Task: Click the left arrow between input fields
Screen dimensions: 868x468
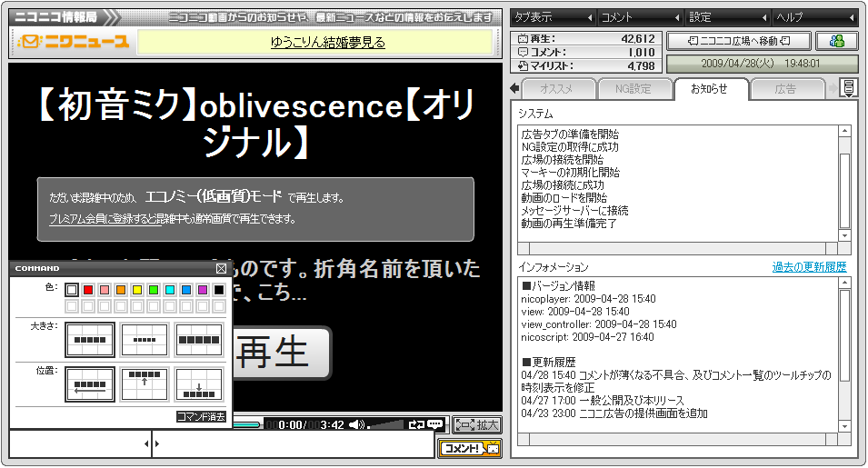Action: tap(146, 443)
